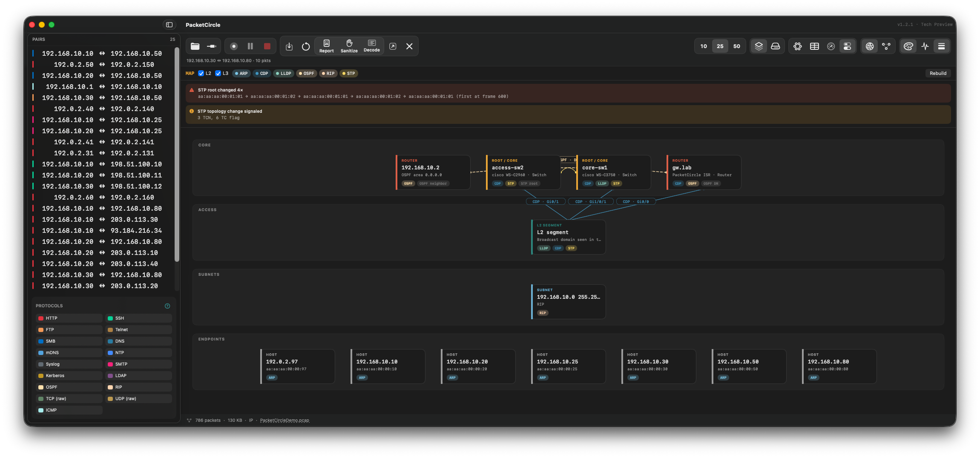Click the SSH protocol color swatch
The image size is (980, 458).
(x=110, y=318)
